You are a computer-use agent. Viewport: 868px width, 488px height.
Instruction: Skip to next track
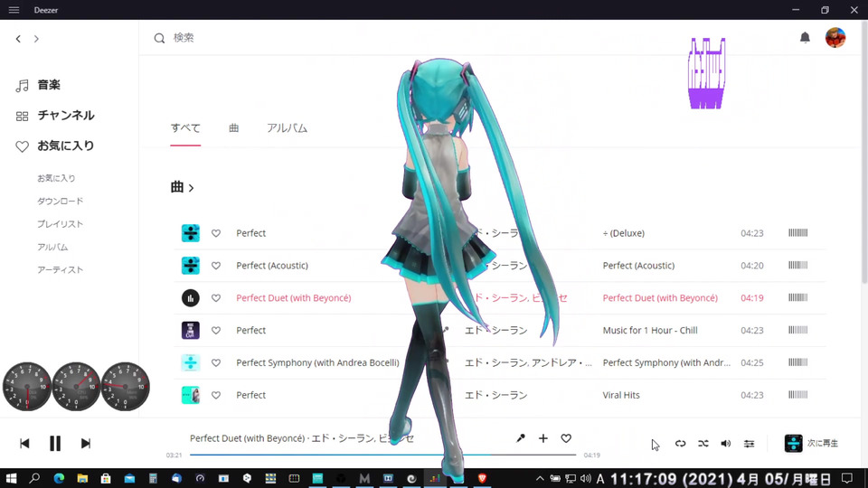[85, 443]
